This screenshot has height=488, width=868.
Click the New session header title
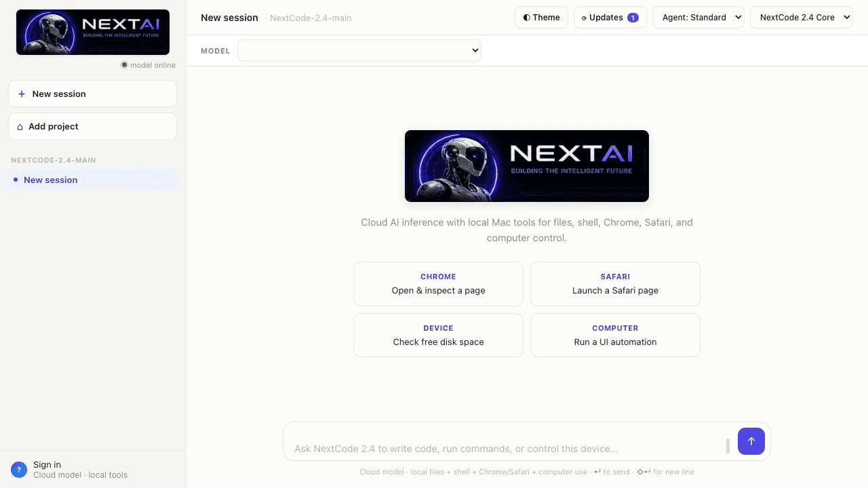point(229,18)
